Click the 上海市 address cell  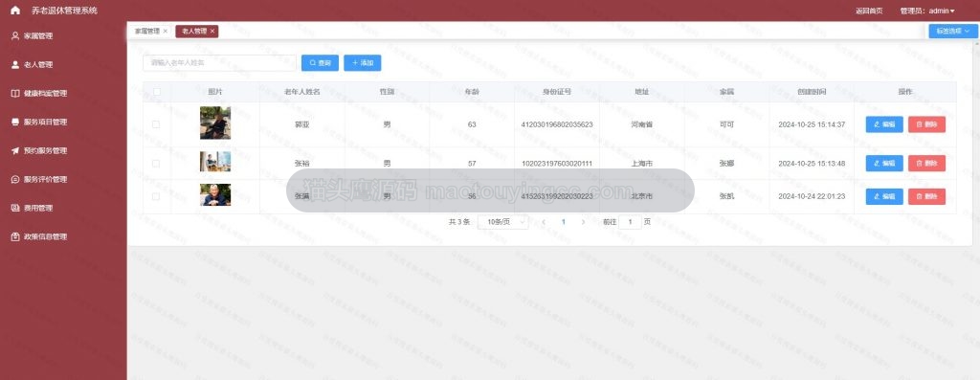[x=642, y=163]
